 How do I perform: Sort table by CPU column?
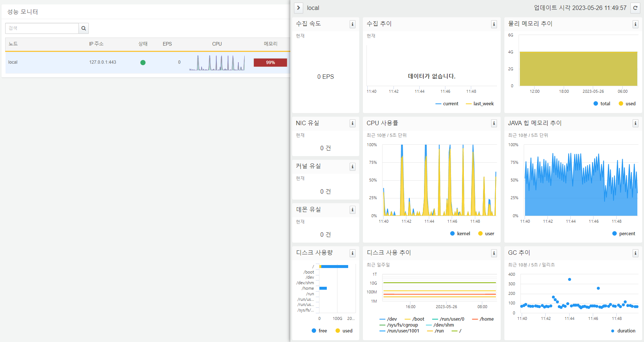pos(217,44)
